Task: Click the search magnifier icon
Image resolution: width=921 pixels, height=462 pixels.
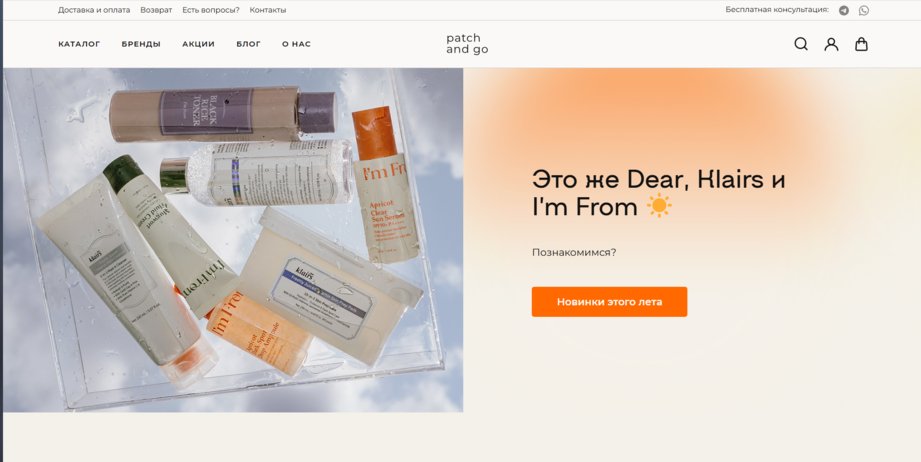Action: [801, 44]
